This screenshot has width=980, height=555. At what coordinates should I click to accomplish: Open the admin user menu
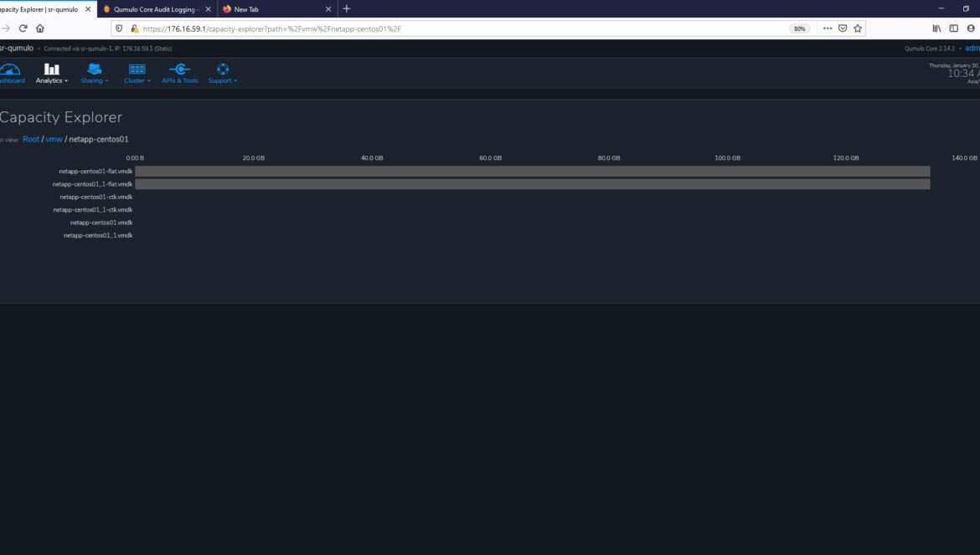[x=972, y=48]
